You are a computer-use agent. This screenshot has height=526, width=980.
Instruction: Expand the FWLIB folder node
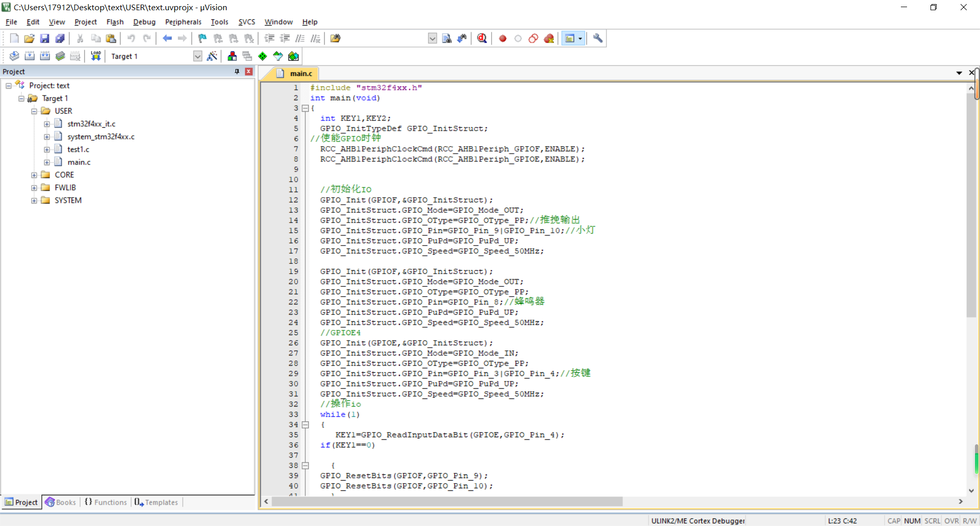34,188
